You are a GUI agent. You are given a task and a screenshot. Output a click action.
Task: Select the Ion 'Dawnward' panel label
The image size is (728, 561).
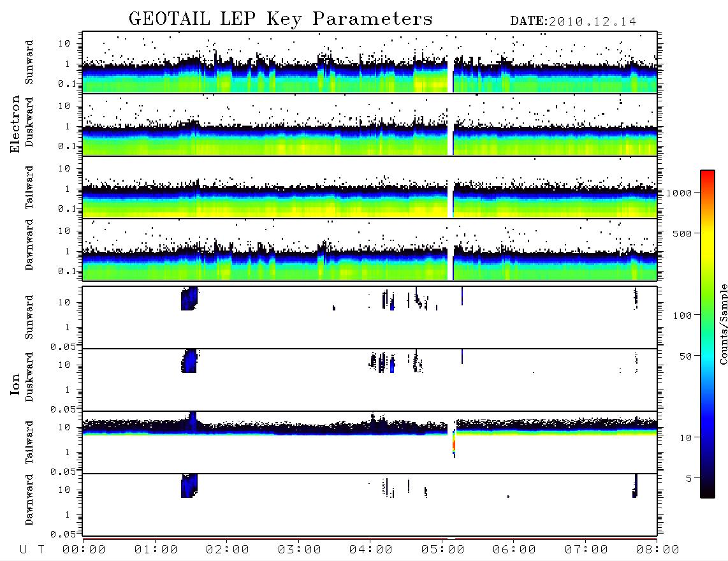[29, 500]
